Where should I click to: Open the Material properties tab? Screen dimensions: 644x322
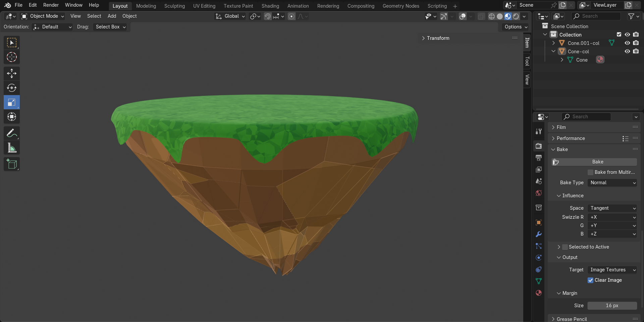[x=539, y=293]
